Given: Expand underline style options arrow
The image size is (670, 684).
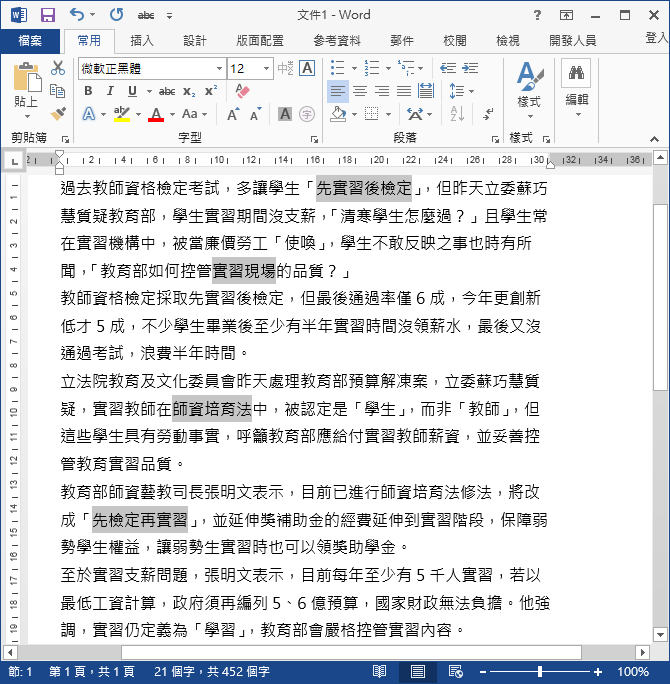Looking at the screenshot, I should (149, 91).
